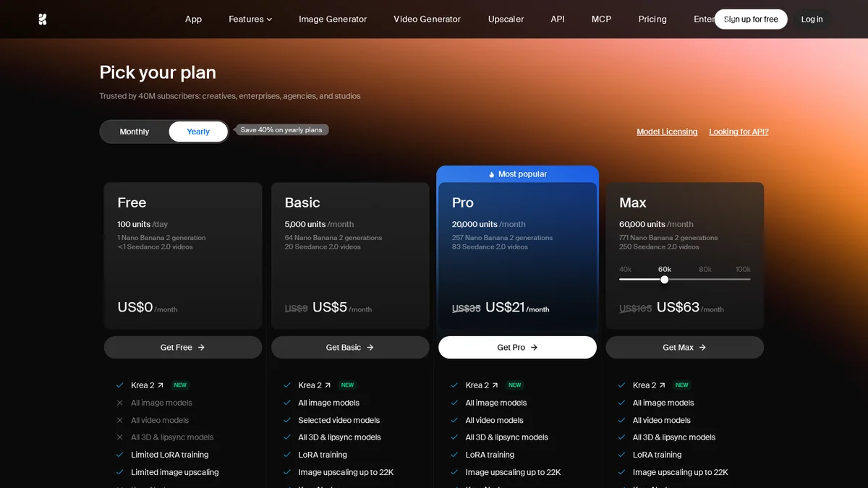Click the Pro plan US$21 price
Viewport: 868px width, 488px height.
(x=505, y=307)
